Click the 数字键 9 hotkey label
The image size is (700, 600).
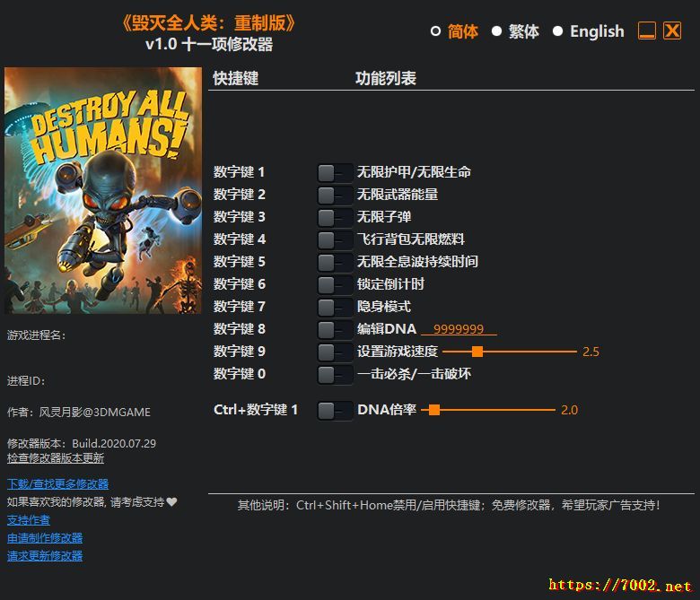click(239, 352)
